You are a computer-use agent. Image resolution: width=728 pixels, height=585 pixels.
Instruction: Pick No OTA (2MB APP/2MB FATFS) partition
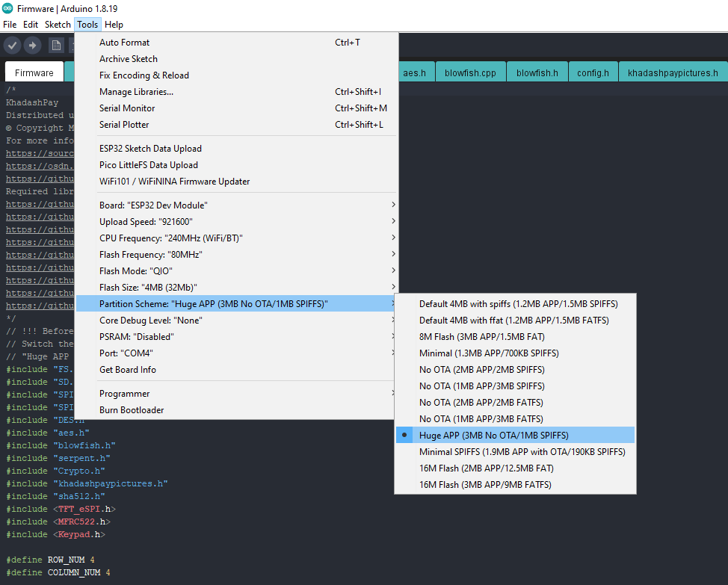(x=481, y=403)
